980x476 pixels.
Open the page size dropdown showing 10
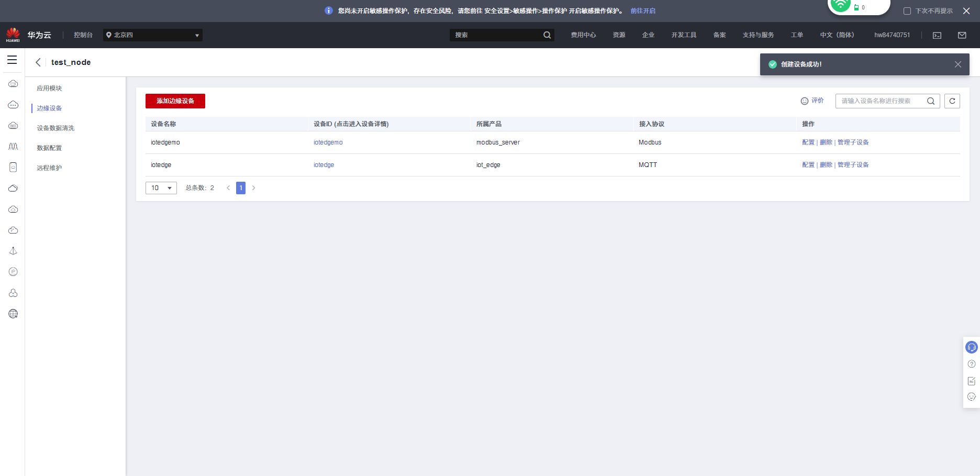point(161,188)
